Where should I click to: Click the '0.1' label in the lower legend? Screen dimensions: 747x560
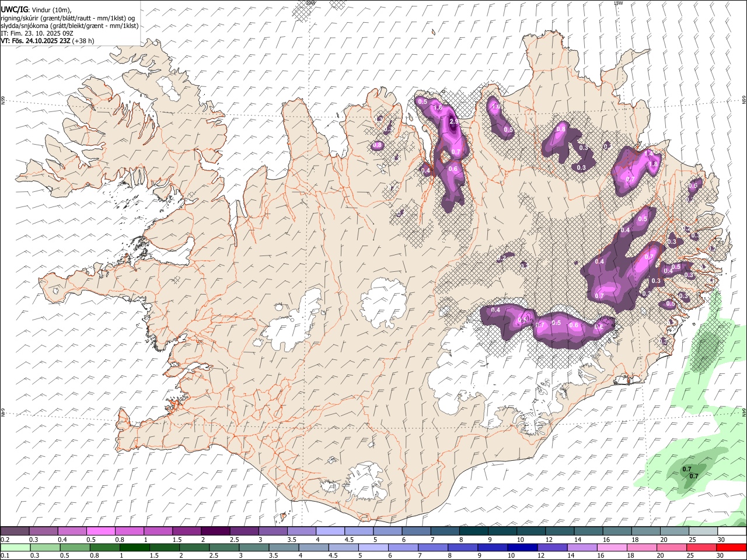point(4,555)
